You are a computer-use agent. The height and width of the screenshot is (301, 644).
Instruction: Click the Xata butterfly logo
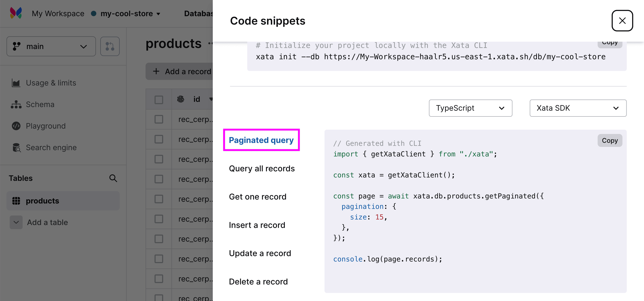pyautogui.click(x=16, y=13)
